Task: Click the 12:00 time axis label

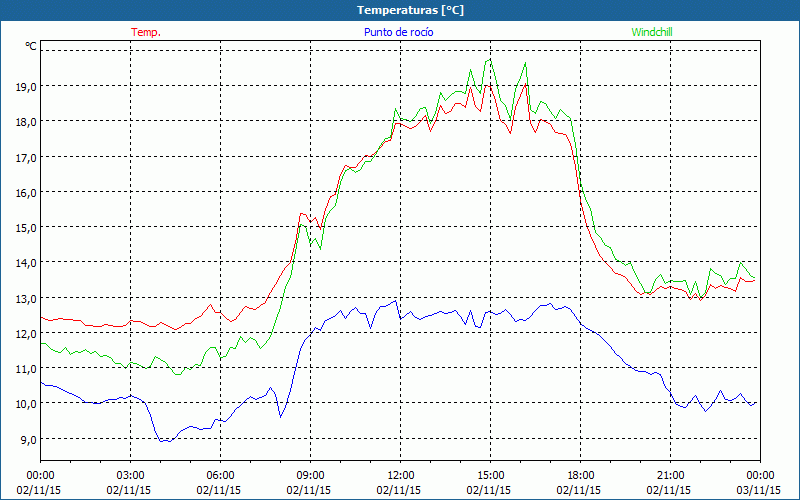Action: pos(401,476)
